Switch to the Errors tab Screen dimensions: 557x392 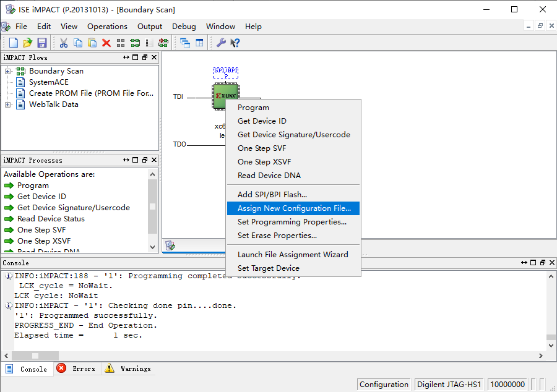pyautogui.click(x=77, y=369)
